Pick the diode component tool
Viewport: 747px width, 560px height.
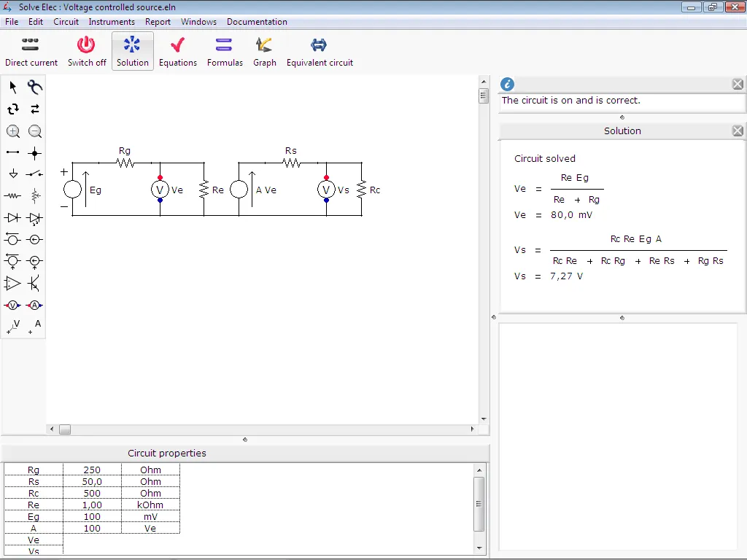[12, 217]
